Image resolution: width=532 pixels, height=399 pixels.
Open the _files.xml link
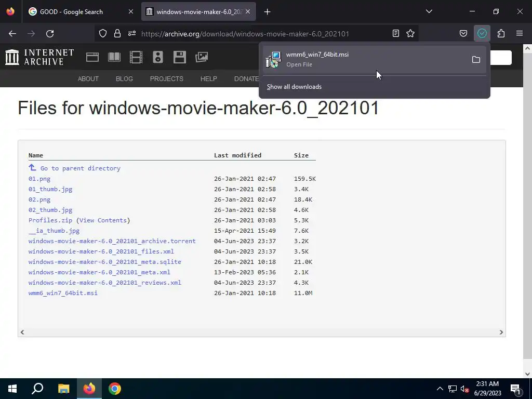click(x=101, y=251)
